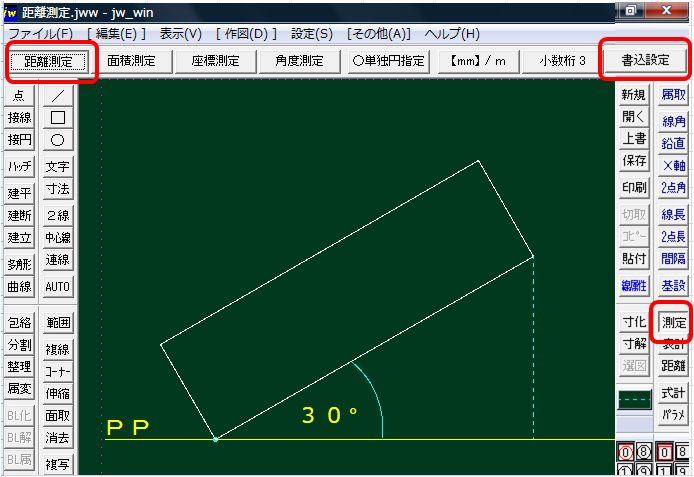Choose the 文字 text tool
The height and width of the screenshot is (477, 694).
point(58,166)
